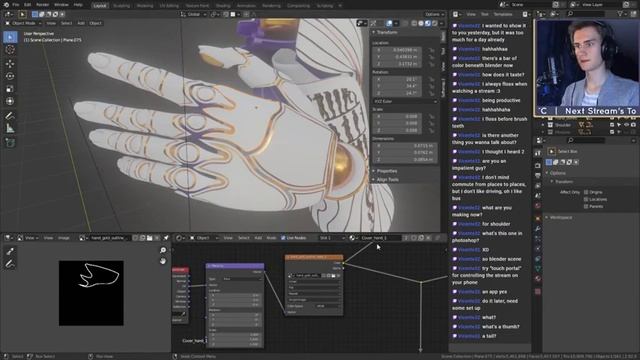Open the Global transform orientation dropdown
This screenshot has width=640, height=360.
coord(193,14)
